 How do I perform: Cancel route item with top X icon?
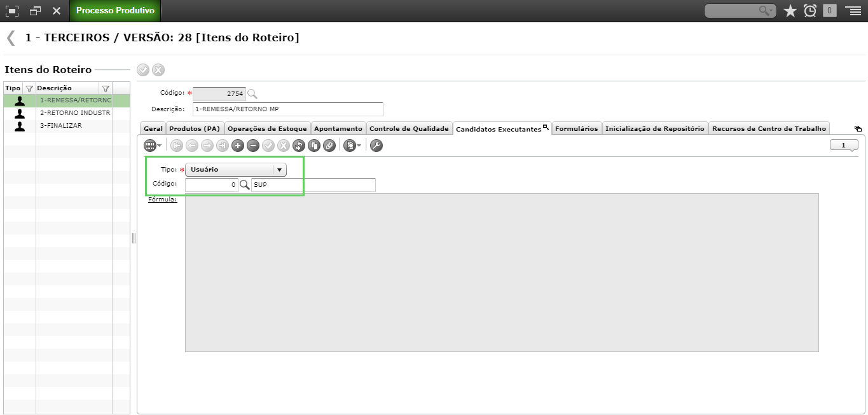click(158, 70)
